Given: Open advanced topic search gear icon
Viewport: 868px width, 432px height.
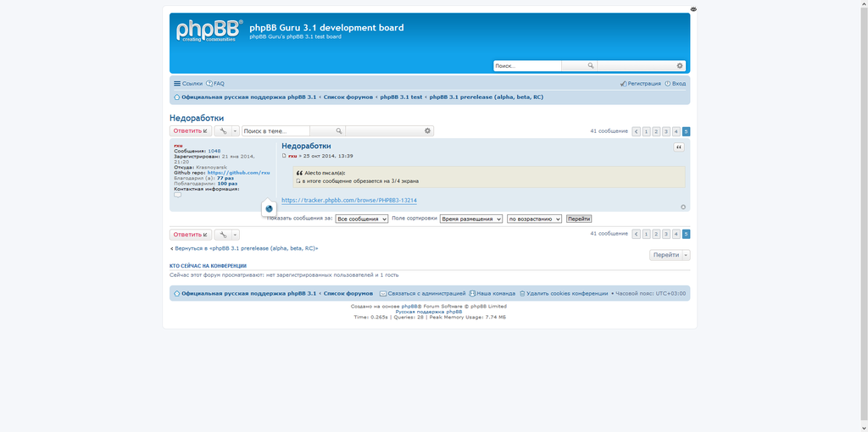Looking at the screenshot, I should (x=427, y=131).
